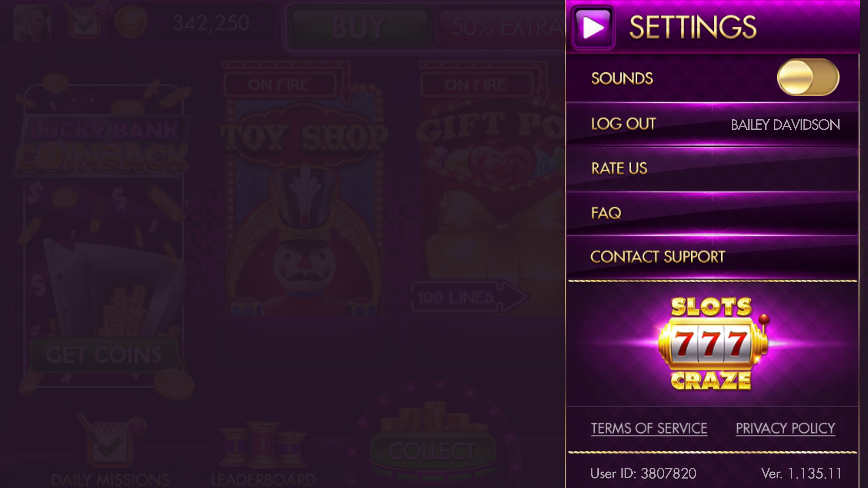The height and width of the screenshot is (488, 868).
Task: Toggle the Sounds switch
Action: click(x=808, y=77)
